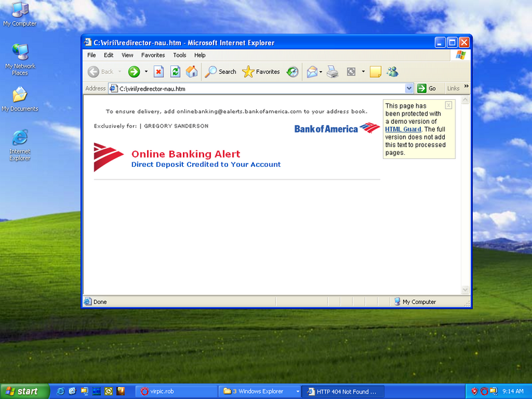Viewport: 532px width, 399px height.
Task: Click the page scrollbar up arrow
Action: (465, 100)
